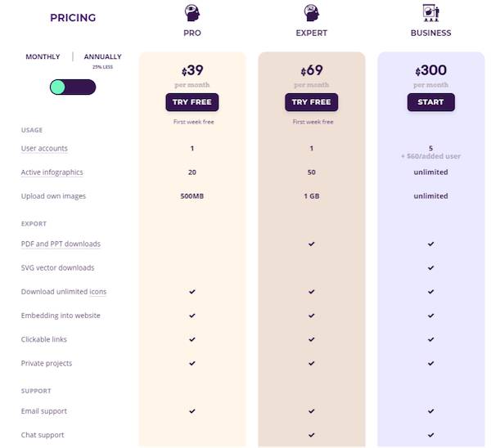
Task: Click the Business plan presentation icon
Action: pyautogui.click(x=430, y=13)
